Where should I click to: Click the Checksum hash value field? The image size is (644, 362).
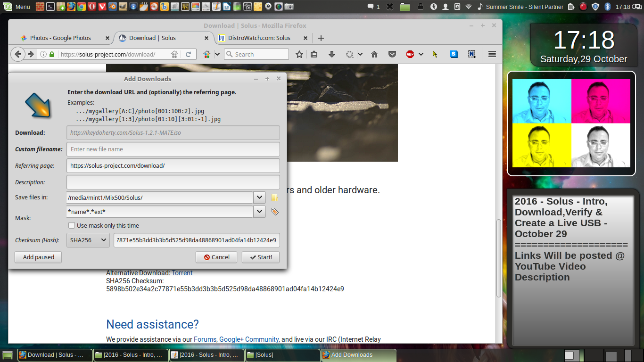pyautogui.click(x=197, y=240)
